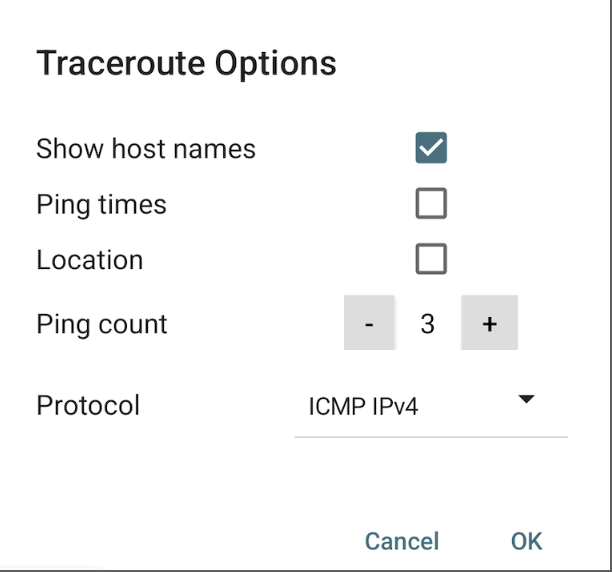Increase ping count with plus button

pos(489,323)
